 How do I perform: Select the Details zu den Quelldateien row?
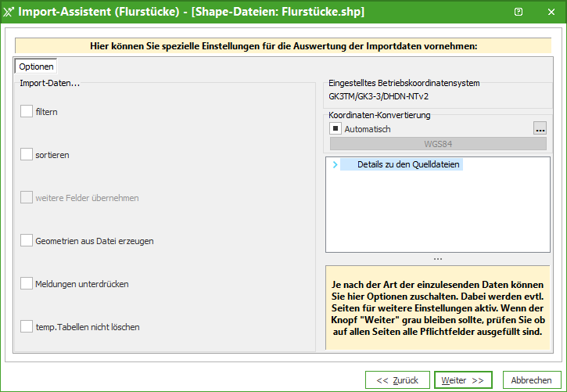408,164
